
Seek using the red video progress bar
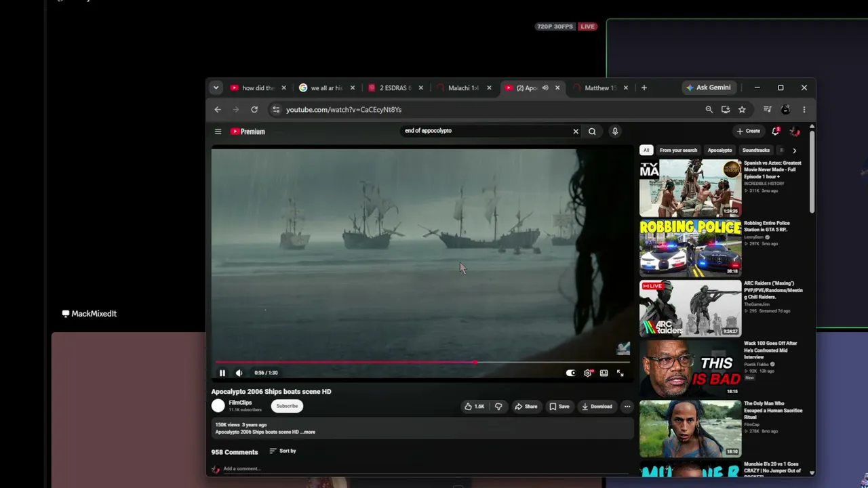click(421, 363)
